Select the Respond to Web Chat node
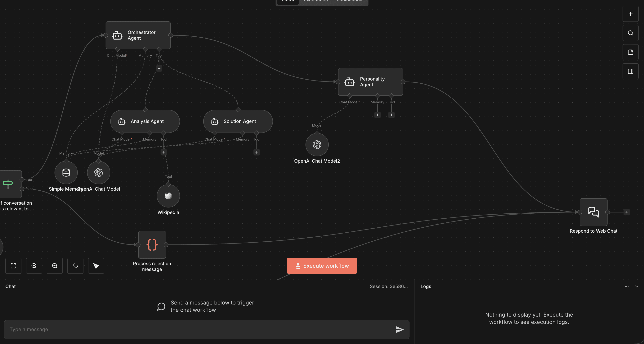 pyautogui.click(x=593, y=212)
